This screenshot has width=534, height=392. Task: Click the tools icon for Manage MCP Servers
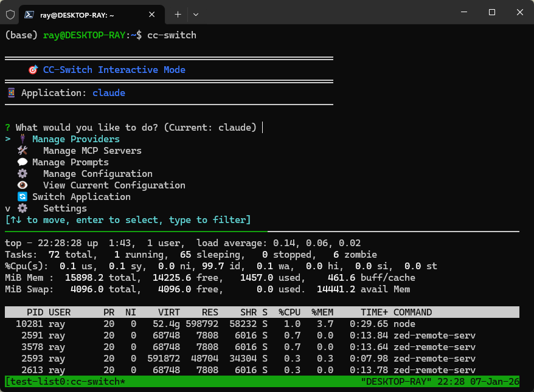pyautogui.click(x=23, y=151)
